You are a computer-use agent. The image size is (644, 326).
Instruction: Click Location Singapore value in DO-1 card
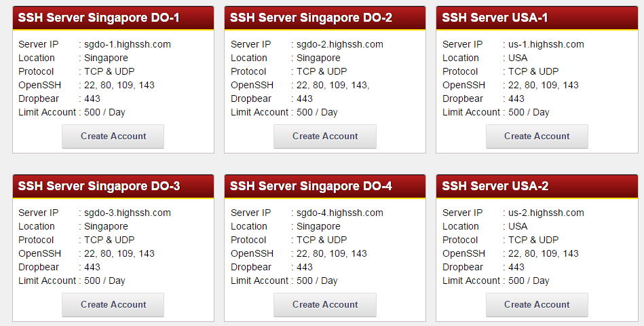(106, 58)
